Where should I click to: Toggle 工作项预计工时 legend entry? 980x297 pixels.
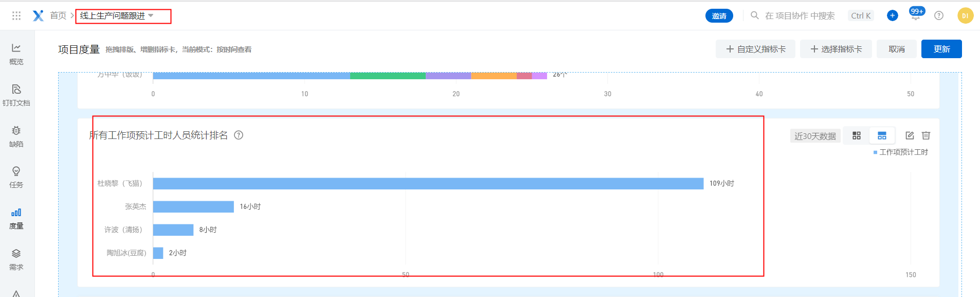click(x=901, y=152)
